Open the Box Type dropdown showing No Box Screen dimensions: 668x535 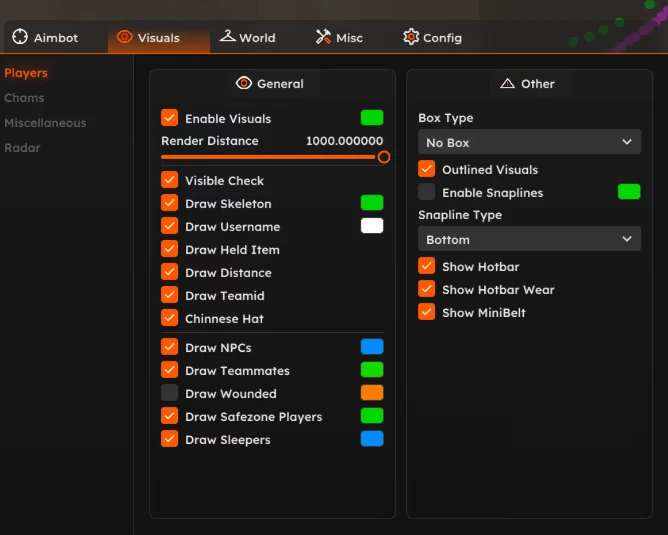(529, 142)
